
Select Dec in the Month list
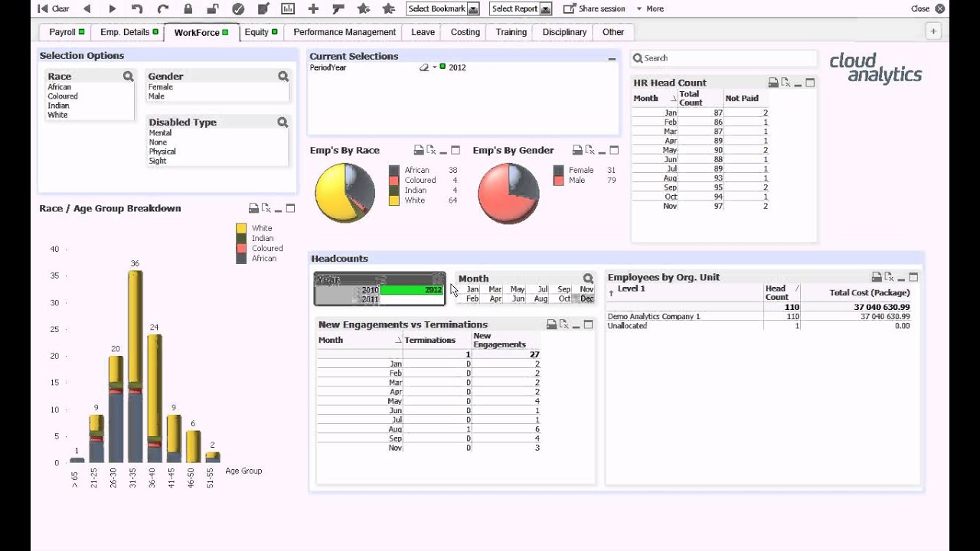point(586,298)
